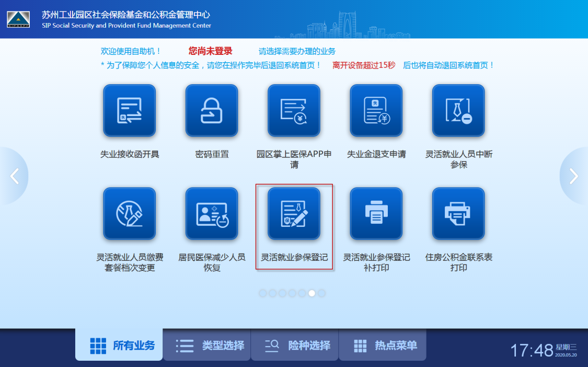Click the left carousel arrow
Viewport: 588px width, 367px height.
(15, 176)
